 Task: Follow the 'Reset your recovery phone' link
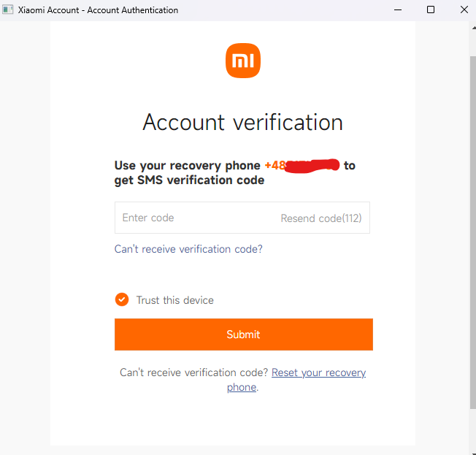[318, 373]
